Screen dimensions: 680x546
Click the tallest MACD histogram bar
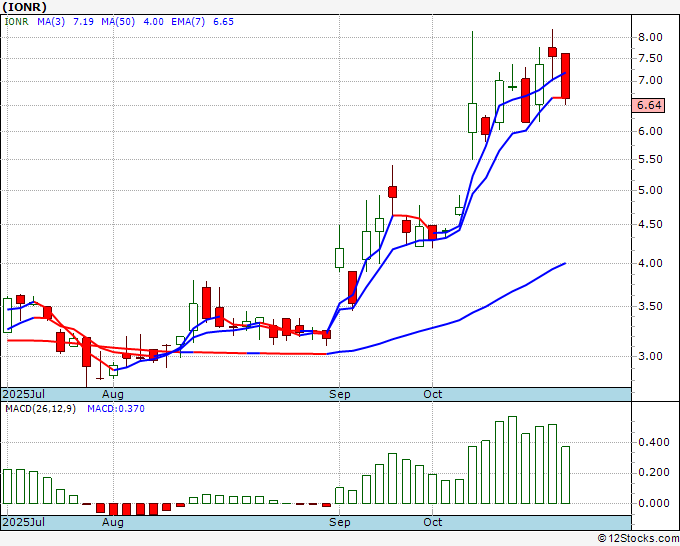512,460
